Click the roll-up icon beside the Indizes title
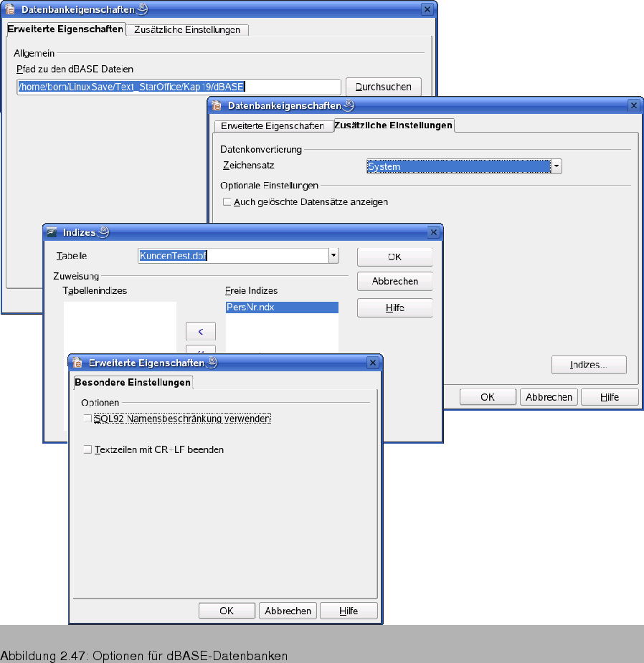This screenshot has height=663, width=644. (x=103, y=232)
